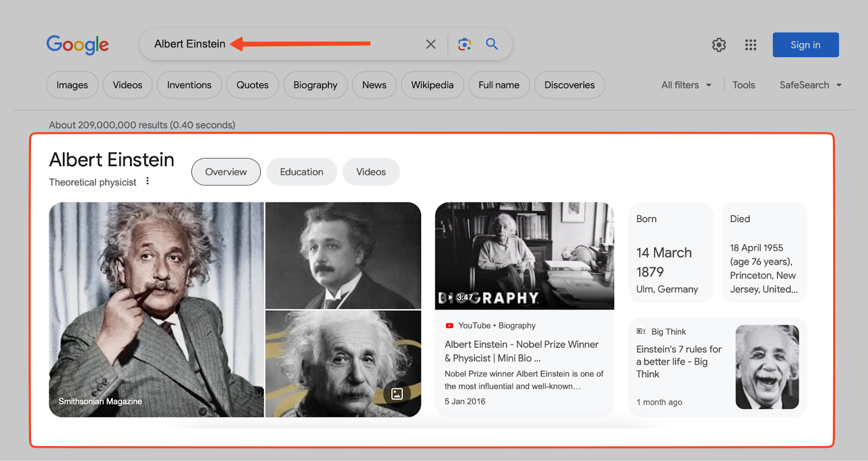This screenshot has height=461, width=868.
Task: Click the Nobel Prize winner video description text
Action: tap(524, 380)
